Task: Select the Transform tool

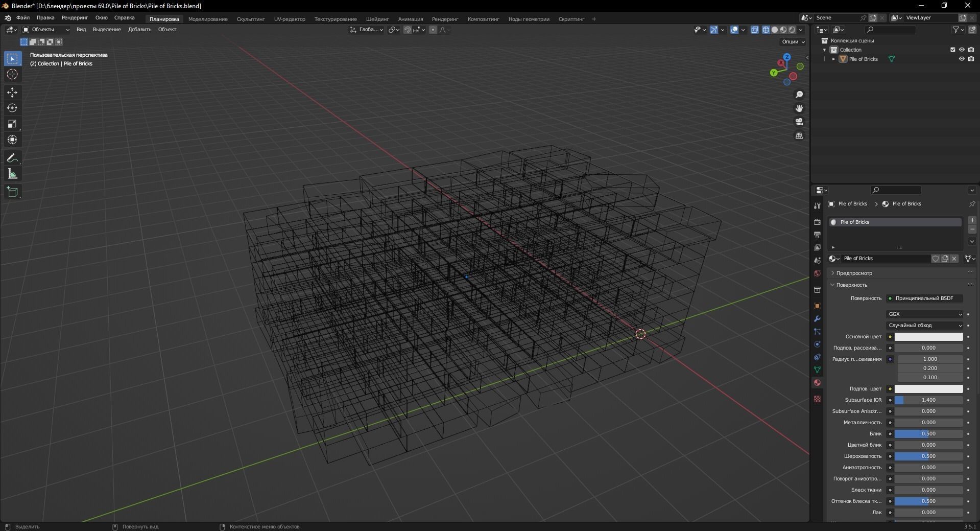Action: click(x=12, y=140)
